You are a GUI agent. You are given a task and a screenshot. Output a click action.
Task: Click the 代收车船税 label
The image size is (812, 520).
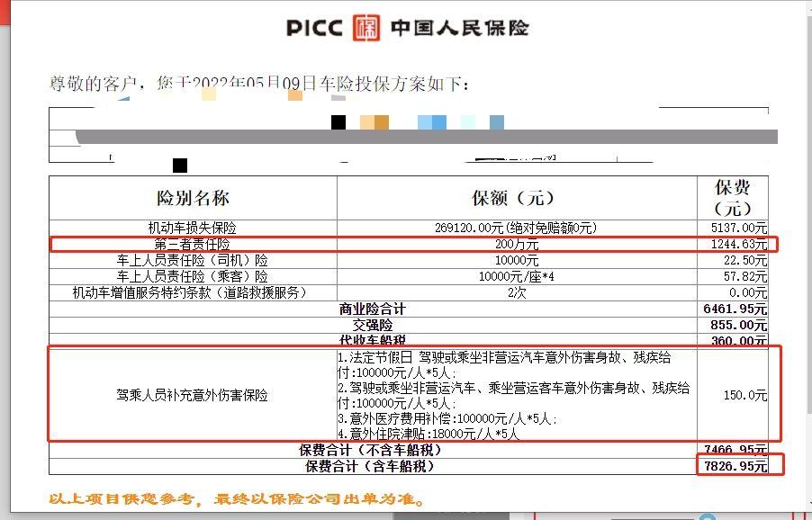(x=372, y=340)
